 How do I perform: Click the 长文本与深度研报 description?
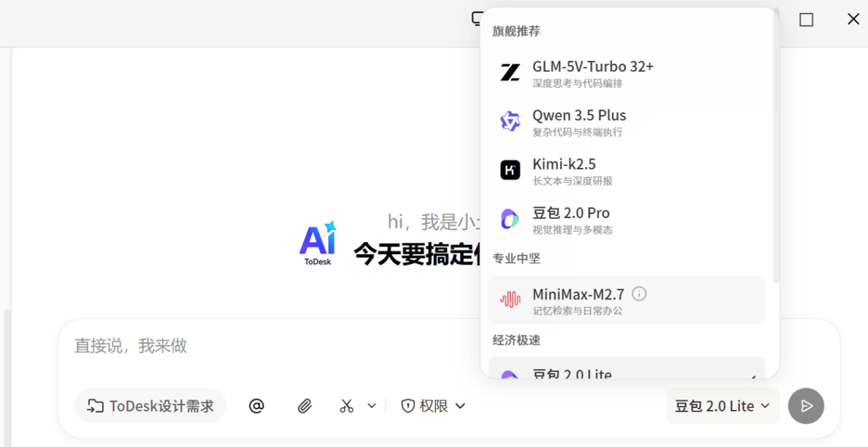(572, 181)
